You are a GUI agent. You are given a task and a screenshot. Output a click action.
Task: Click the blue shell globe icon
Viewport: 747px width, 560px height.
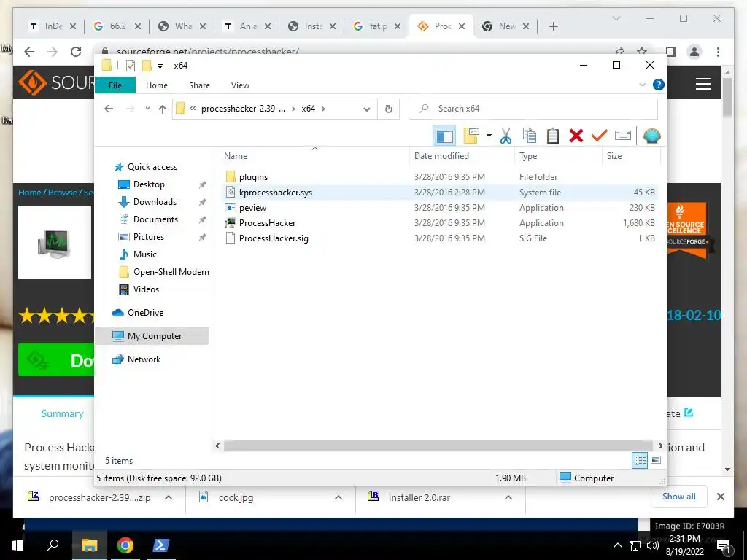pos(651,136)
